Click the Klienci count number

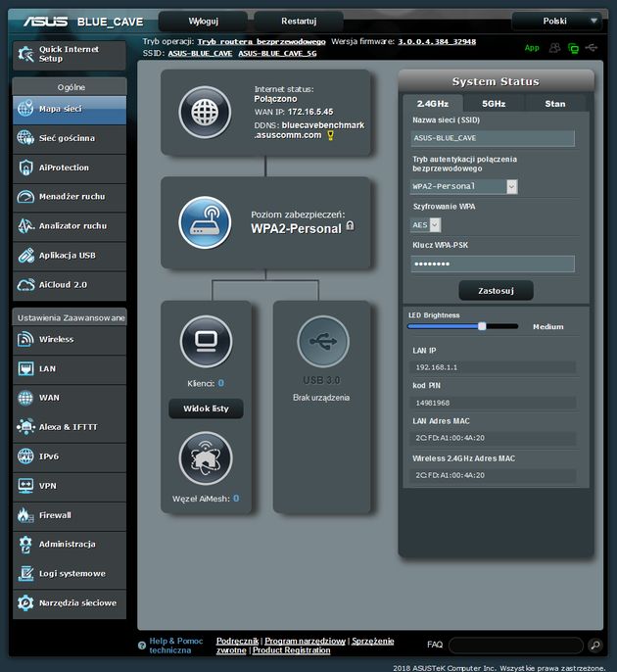click(221, 383)
